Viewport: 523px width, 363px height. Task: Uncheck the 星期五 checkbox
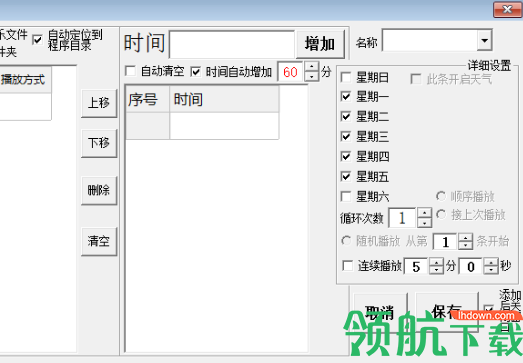click(x=346, y=176)
